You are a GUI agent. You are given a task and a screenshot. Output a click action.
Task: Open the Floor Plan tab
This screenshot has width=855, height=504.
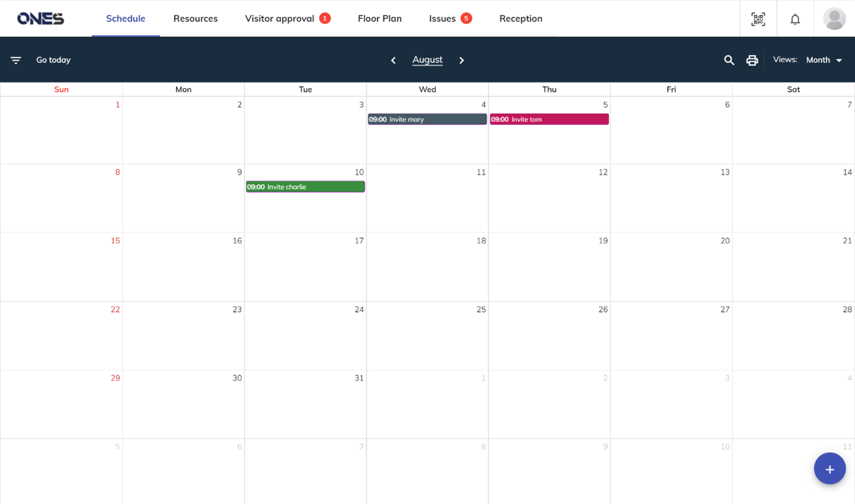(379, 19)
